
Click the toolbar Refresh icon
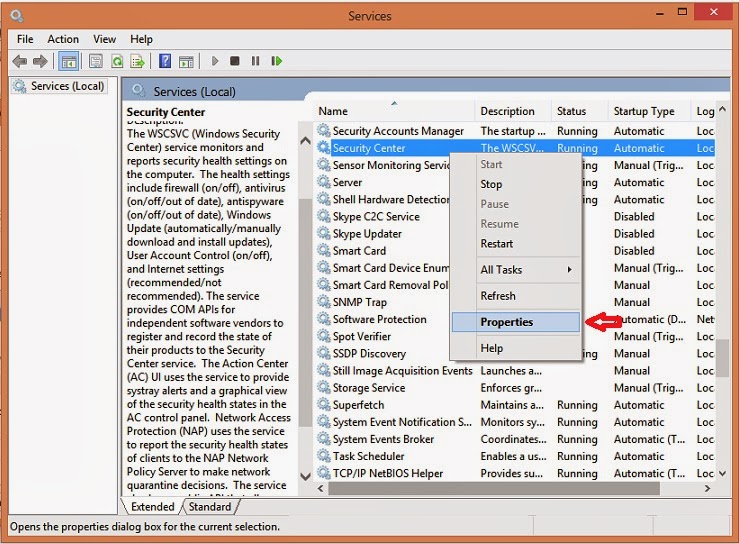pos(117,61)
